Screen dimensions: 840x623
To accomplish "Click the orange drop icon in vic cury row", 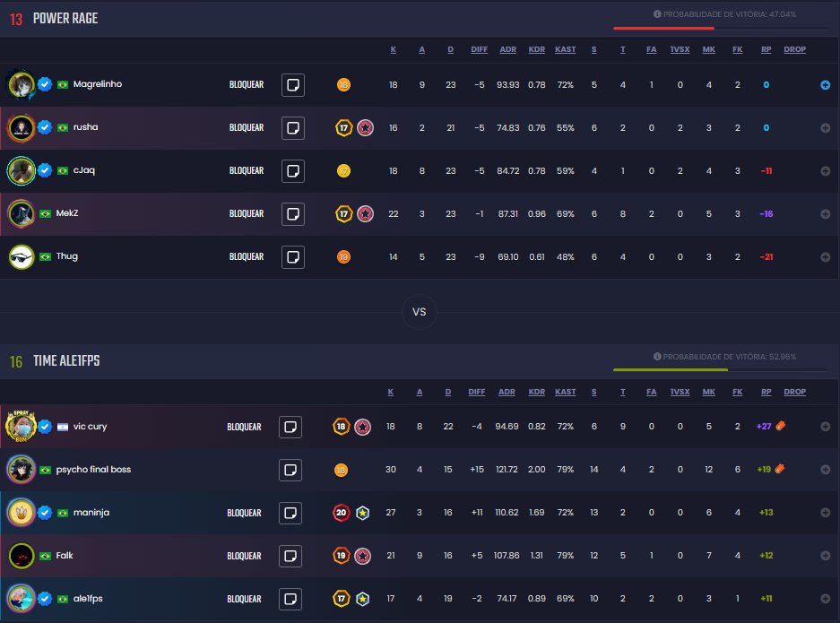I will 781,426.
